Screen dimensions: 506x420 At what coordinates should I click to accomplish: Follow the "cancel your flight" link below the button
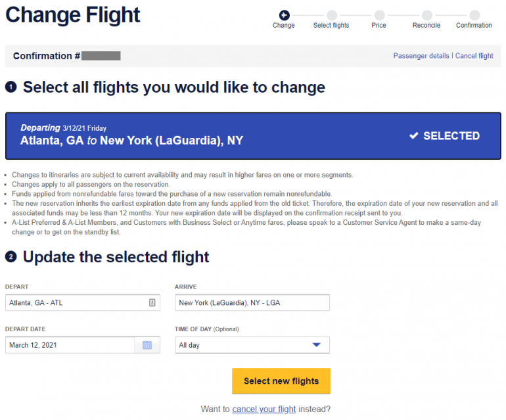(264, 409)
